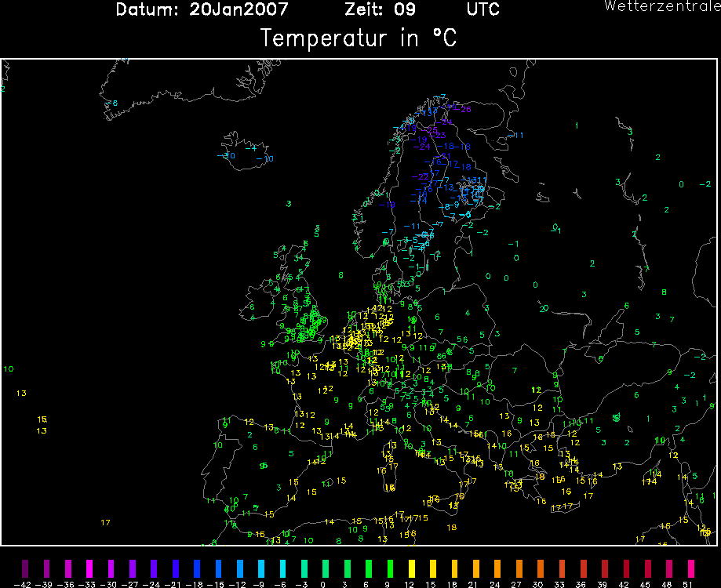
Task: Select the -8 reading on Greenland's coast
Action: (111, 103)
